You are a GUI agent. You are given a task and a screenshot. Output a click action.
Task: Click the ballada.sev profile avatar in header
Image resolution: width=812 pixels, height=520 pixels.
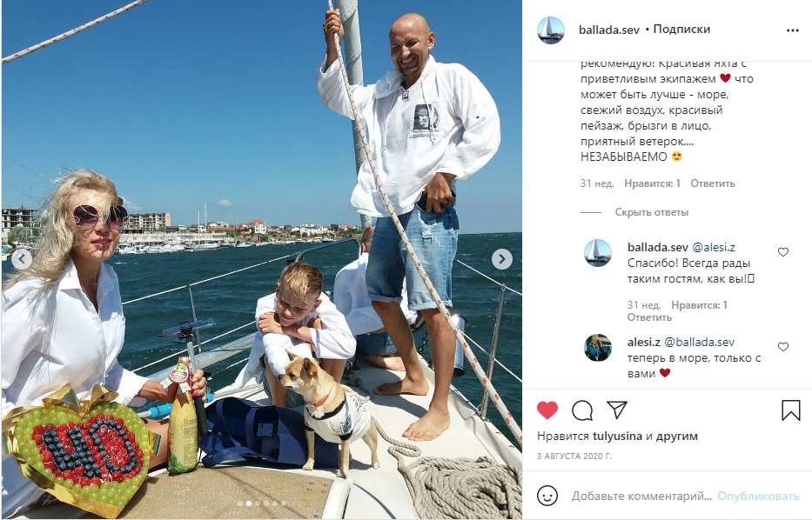(551, 30)
